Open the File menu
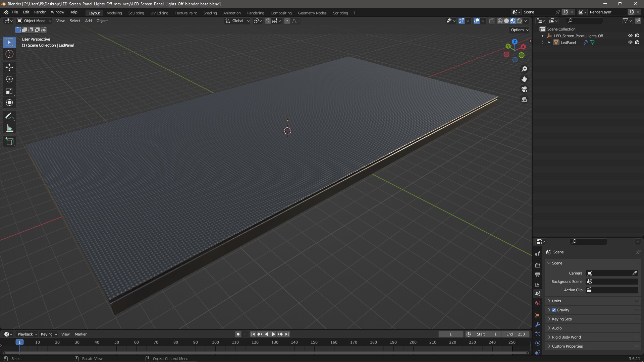Screen dimensions: 644x362 [x=15, y=12]
